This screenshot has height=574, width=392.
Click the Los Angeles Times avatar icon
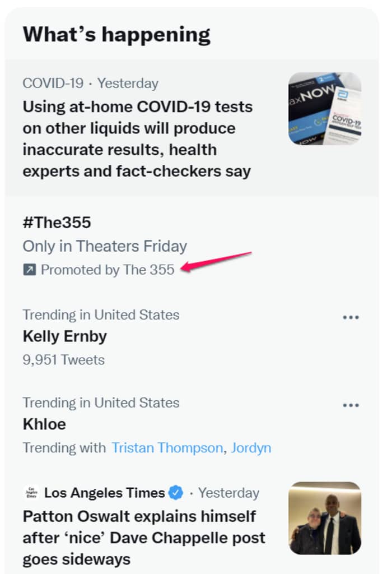click(x=31, y=493)
